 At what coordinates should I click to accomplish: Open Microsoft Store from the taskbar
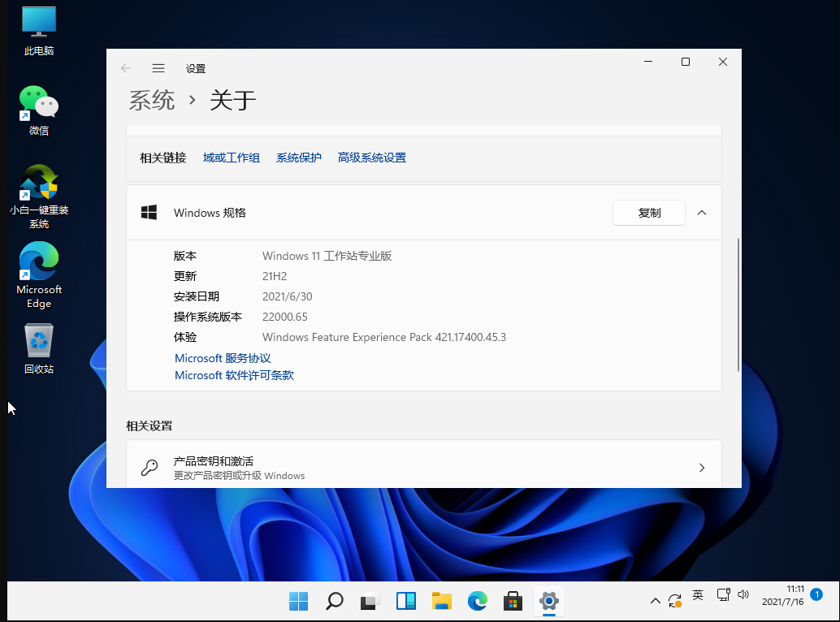click(513, 601)
